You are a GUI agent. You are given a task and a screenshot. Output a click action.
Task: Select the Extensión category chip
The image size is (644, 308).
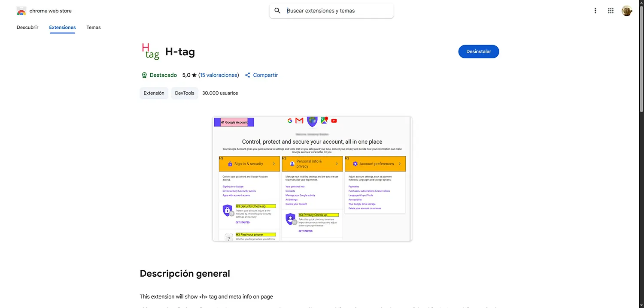(x=154, y=93)
